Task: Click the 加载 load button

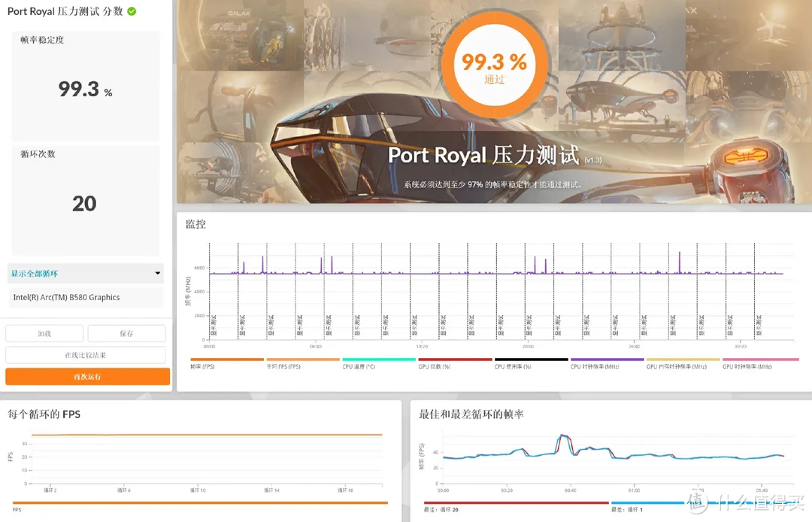Action: tap(44, 333)
